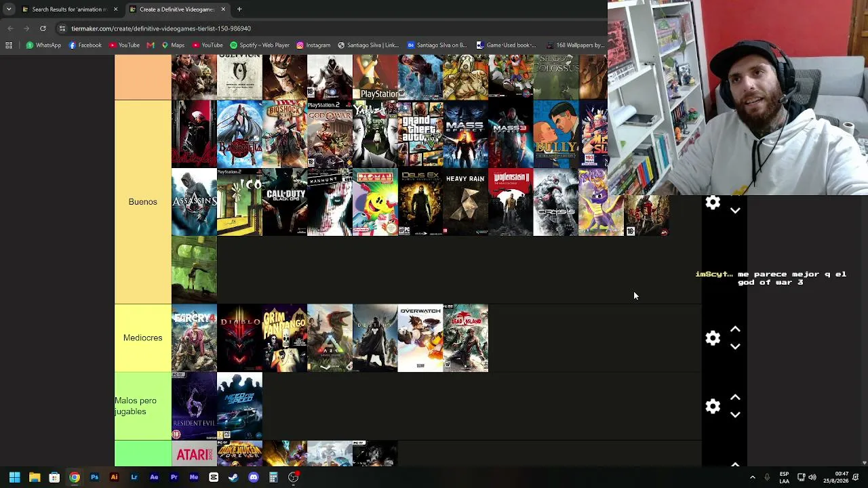
Task: Open Lightroom from the taskbar
Action: (134, 477)
